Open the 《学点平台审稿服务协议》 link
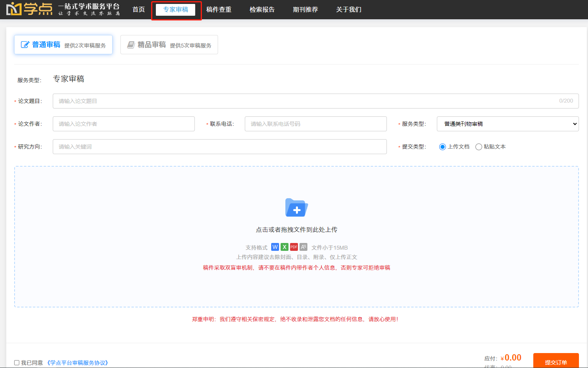This screenshot has height=368, width=588. coord(77,362)
